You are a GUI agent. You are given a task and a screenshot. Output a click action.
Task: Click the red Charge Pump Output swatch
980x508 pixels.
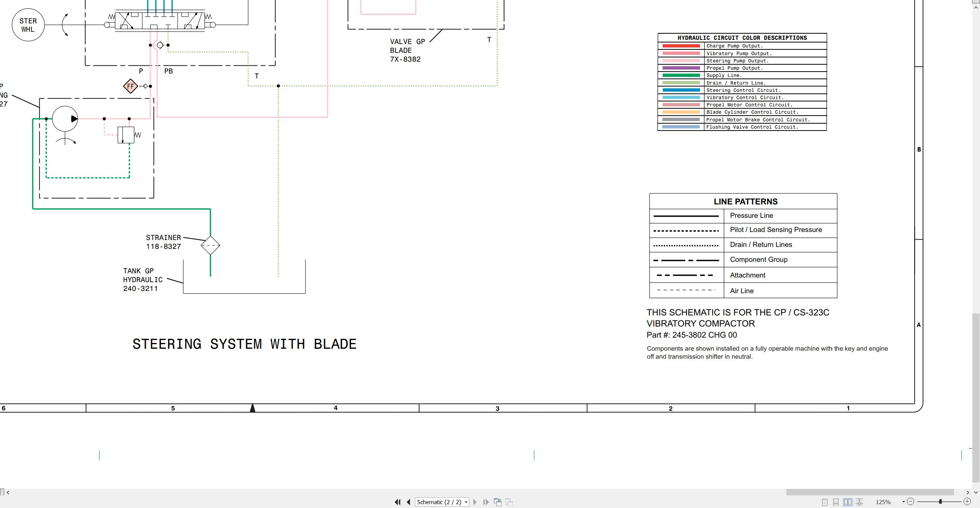pos(681,46)
